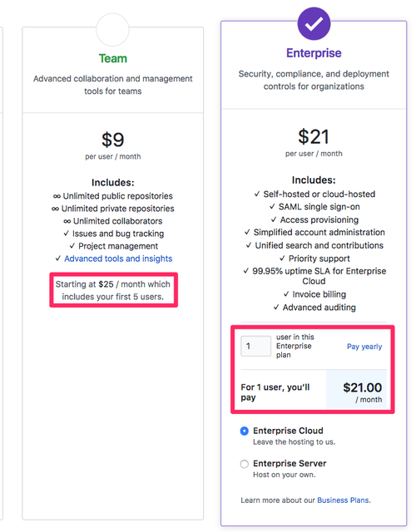Click the Enterprise plan user count field

point(255,346)
